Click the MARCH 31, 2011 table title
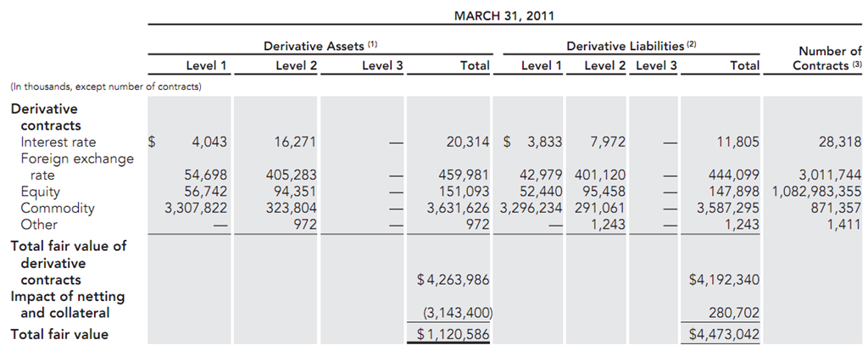 [505, 15]
